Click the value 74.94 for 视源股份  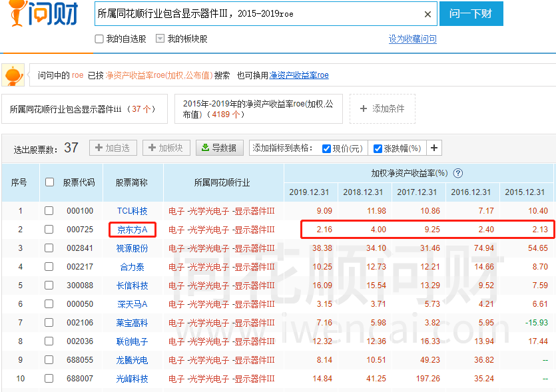click(484, 248)
